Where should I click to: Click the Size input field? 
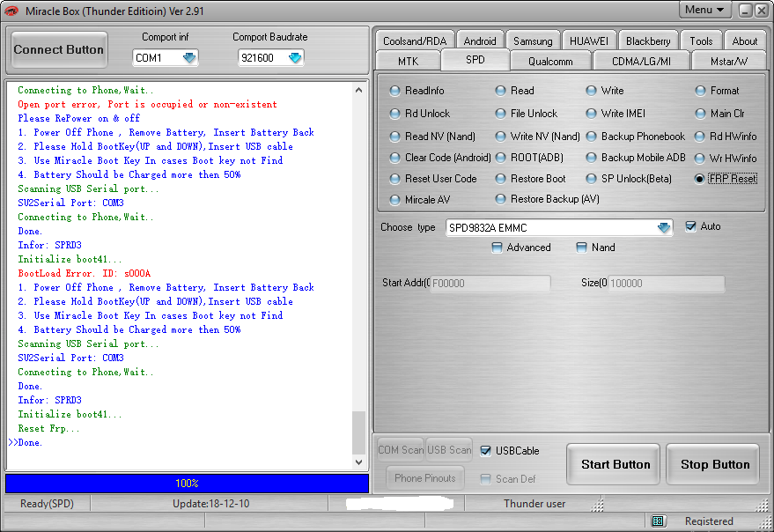(666, 283)
